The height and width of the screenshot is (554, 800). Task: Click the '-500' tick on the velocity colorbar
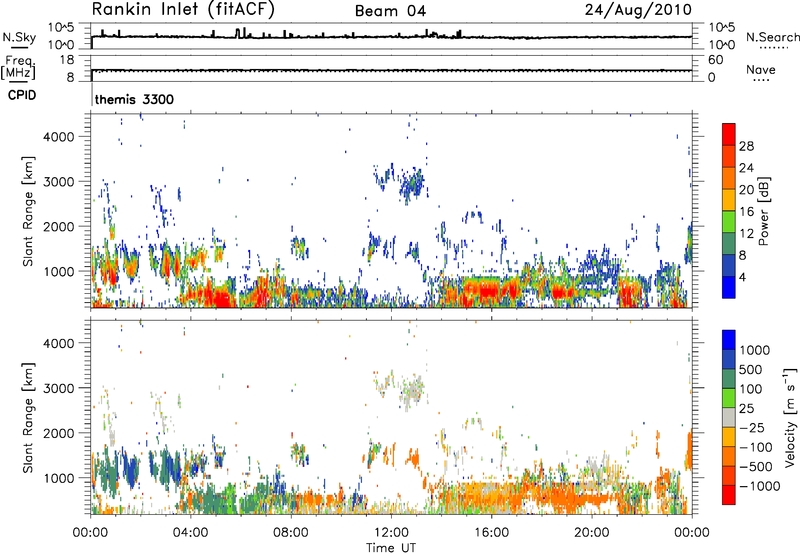click(x=756, y=466)
